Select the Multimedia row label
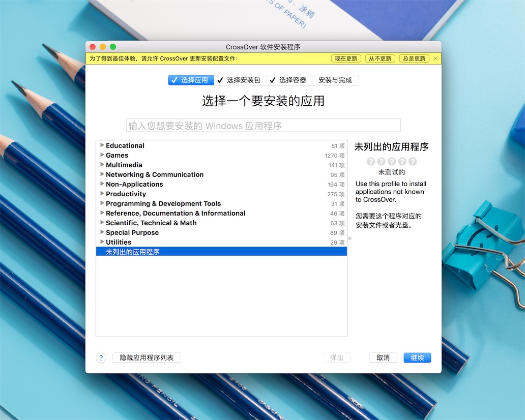The height and width of the screenshot is (420, 525). pyautogui.click(x=124, y=165)
